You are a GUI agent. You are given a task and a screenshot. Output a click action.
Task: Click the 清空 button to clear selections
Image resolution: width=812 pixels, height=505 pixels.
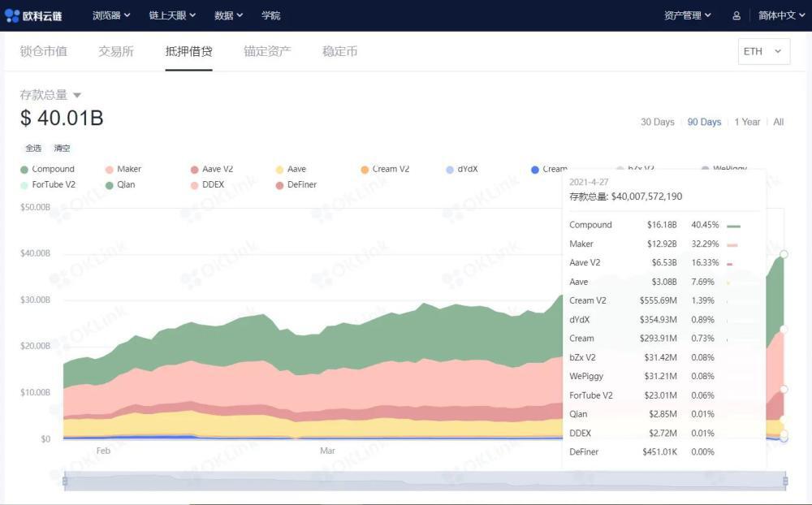coord(63,148)
